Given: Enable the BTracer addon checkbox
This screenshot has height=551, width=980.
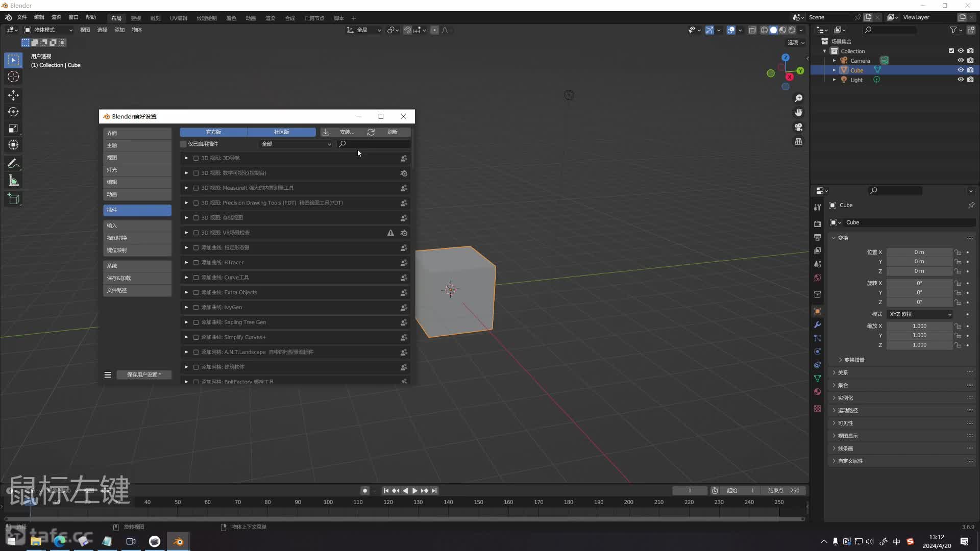Looking at the screenshot, I should tap(196, 263).
